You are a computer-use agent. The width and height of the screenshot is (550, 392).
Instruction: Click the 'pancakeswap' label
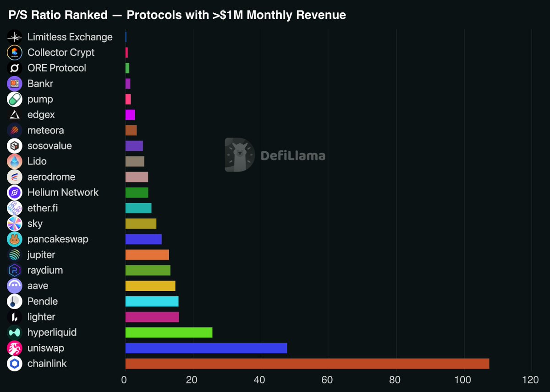(x=58, y=239)
